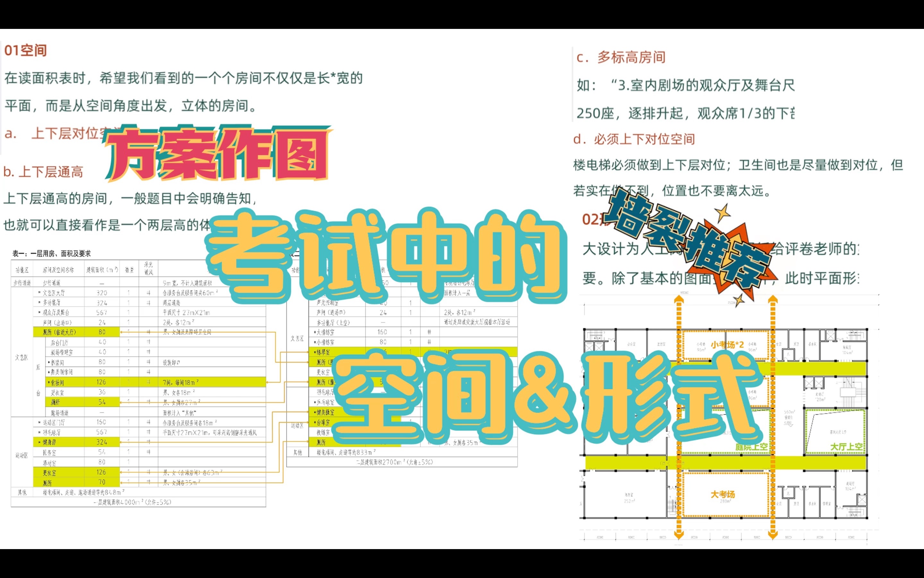
Task: Click the '二层建筑面积2700m²' total row
Action: click(394, 462)
